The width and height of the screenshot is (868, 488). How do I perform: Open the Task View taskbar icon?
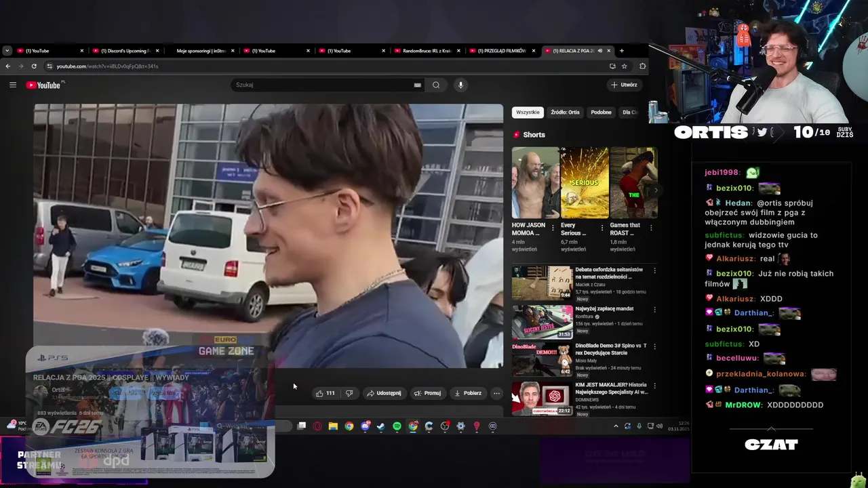coord(302,426)
